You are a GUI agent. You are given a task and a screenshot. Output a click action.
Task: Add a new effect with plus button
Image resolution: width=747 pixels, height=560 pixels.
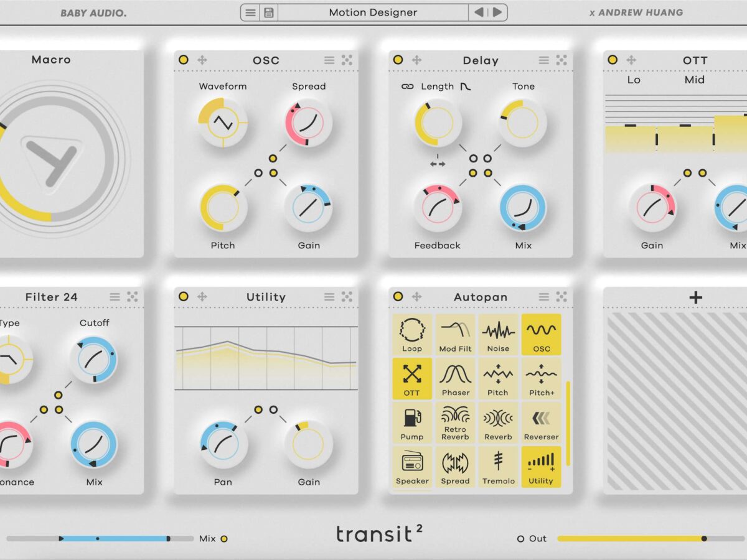pyautogui.click(x=695, y=297)
